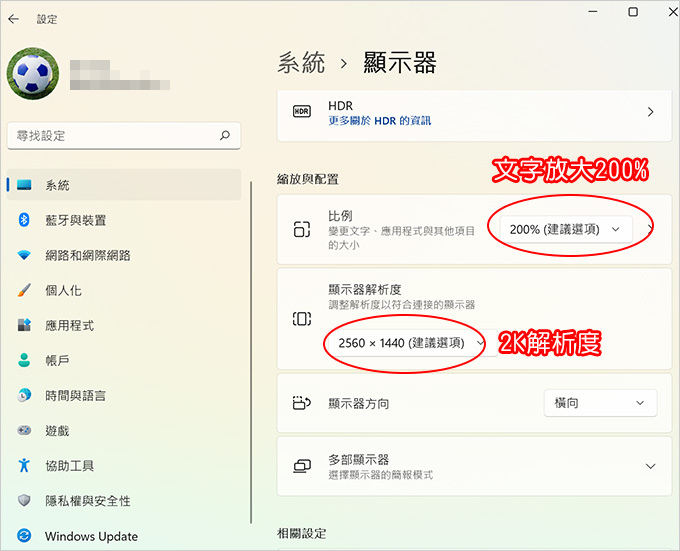Click the 相關設定 section heading
Screen dimensions: 680x551
(x=301, y=533)
